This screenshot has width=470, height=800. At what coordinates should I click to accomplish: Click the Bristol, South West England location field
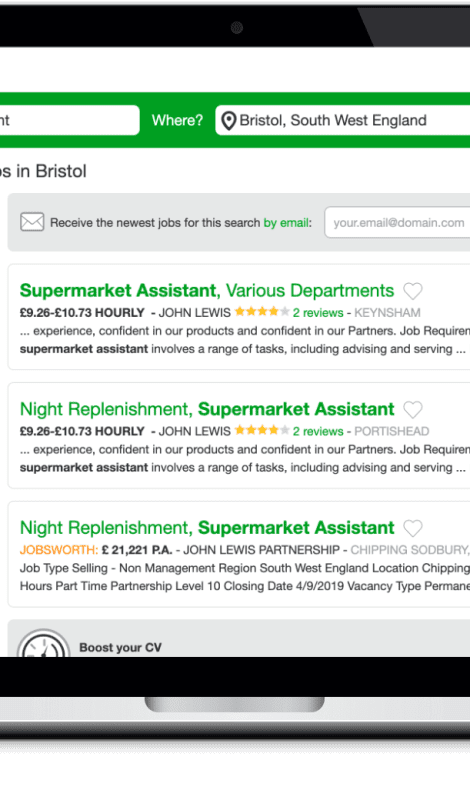(x=343, y=120)
